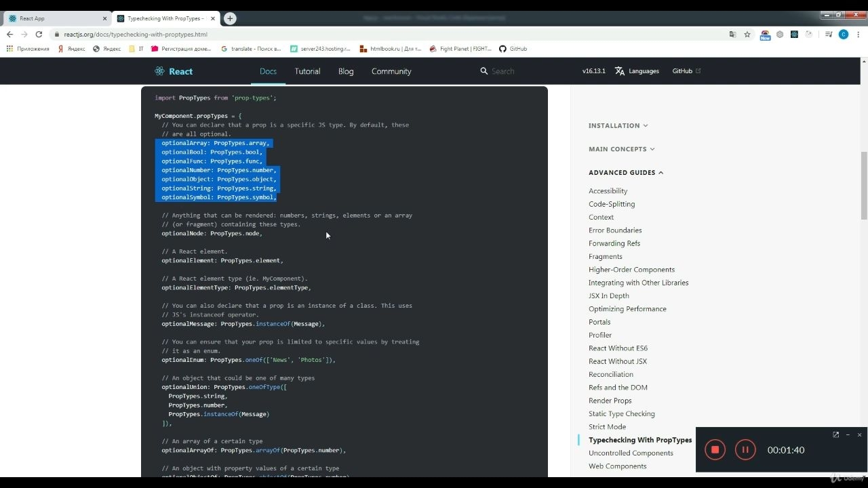Open the React Developer Tools extension

794,35
